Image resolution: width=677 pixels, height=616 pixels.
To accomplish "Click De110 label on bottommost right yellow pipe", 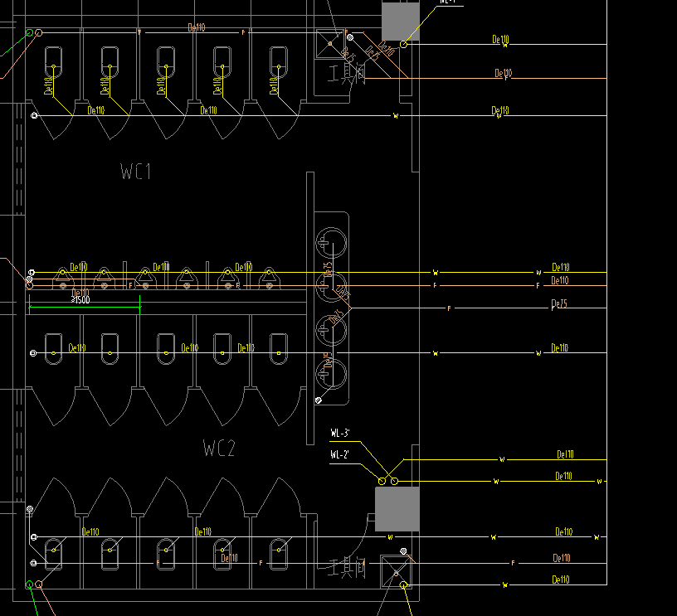I will click(x=561, y=580).
